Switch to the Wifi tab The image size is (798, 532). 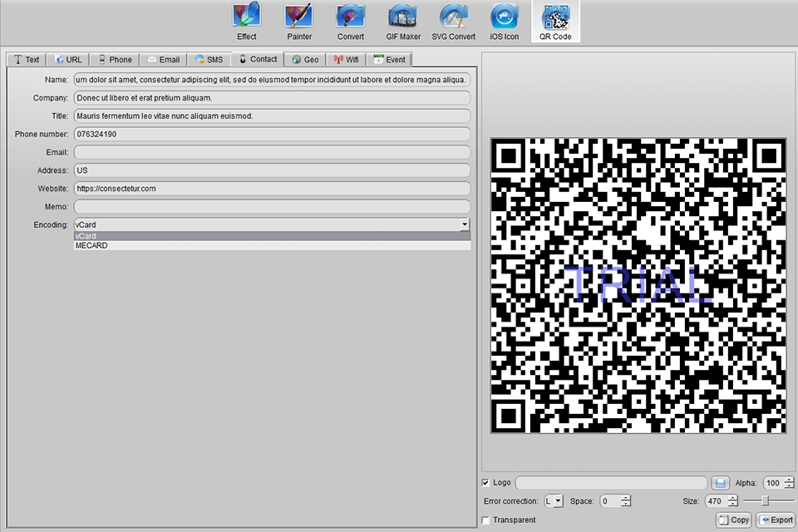tap(346, 59)
